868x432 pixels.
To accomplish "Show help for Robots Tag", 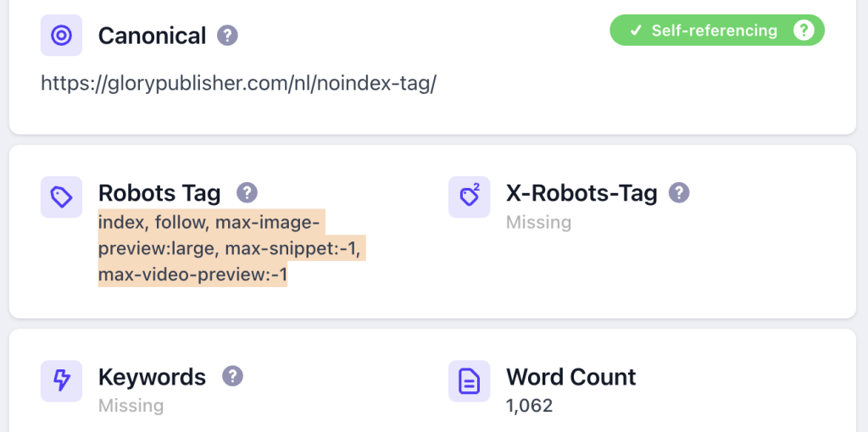I will 248,192.
